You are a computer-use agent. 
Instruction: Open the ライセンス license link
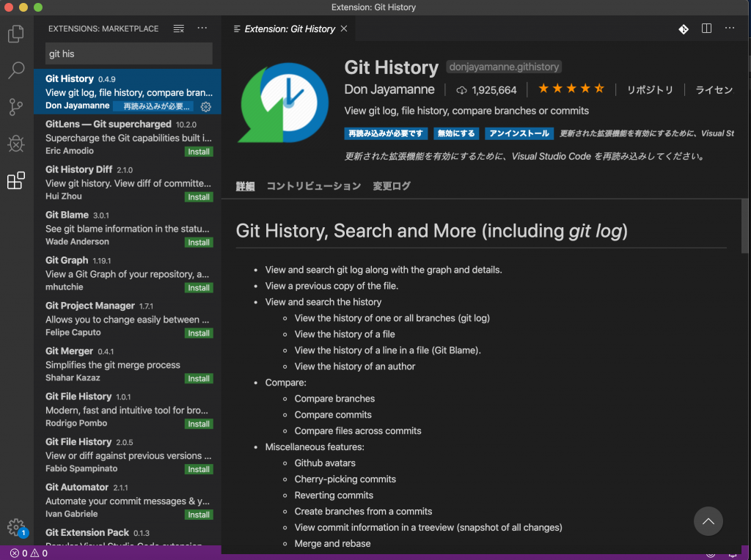714,90
